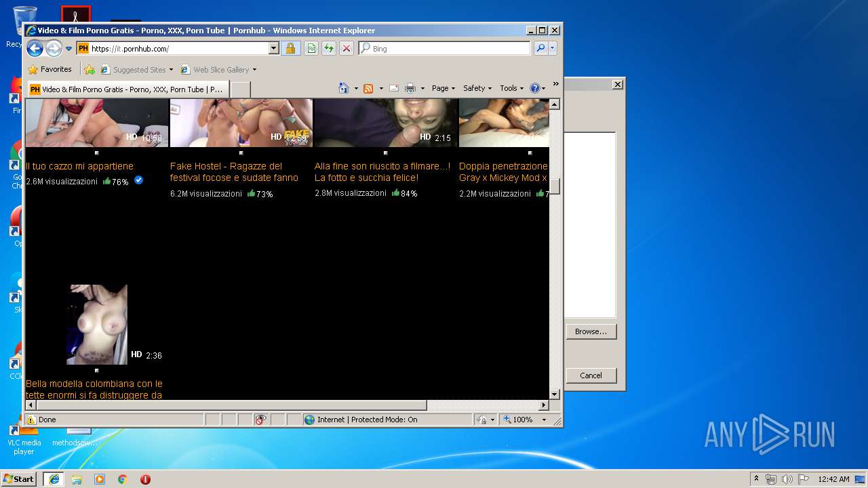Open a new blank tab
This screenshot has height=488, width=868.
(x=240, y=89)
